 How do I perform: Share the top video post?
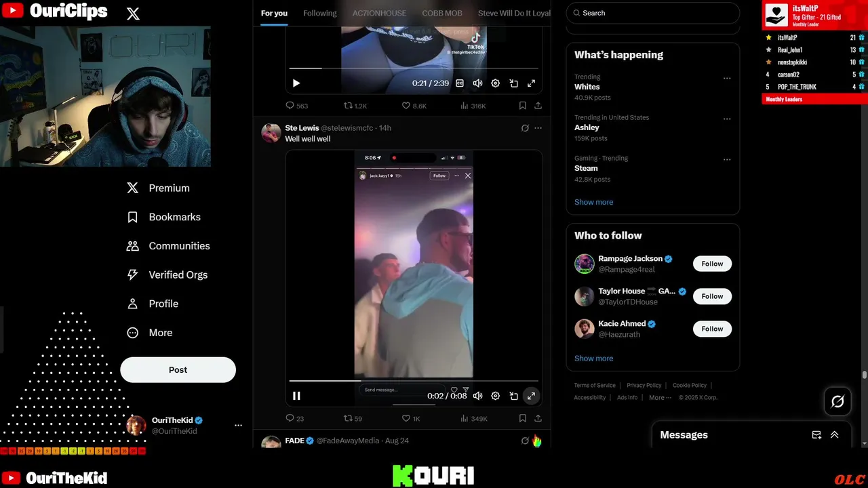538,106
